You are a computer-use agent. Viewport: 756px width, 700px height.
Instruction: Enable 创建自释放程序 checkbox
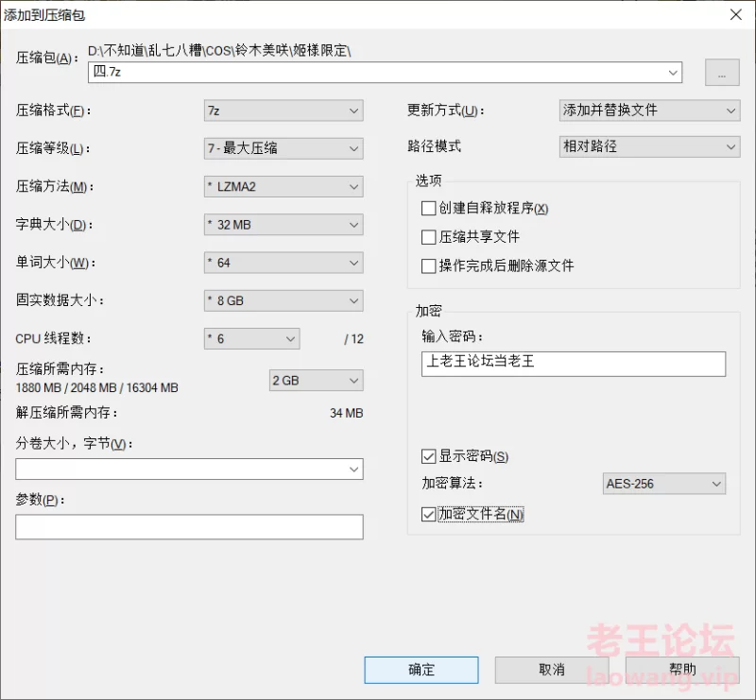[429, 208]
